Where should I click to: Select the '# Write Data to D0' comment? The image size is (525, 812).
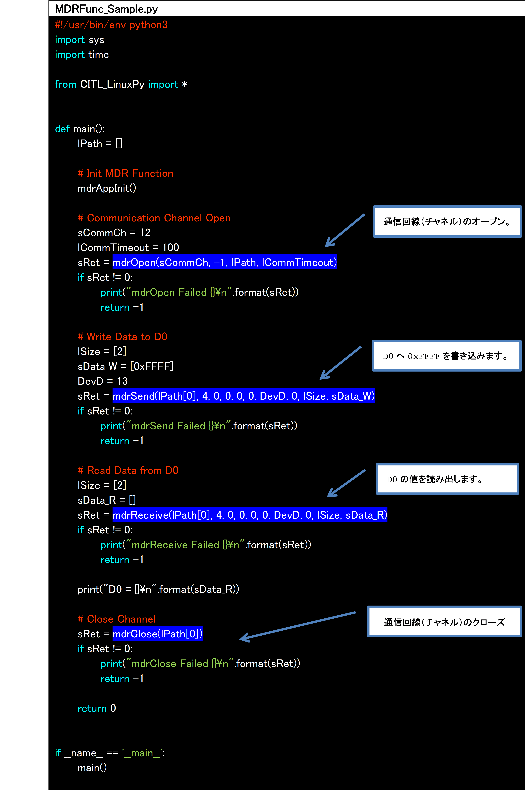pyautogui.click(x=122, y=336)
